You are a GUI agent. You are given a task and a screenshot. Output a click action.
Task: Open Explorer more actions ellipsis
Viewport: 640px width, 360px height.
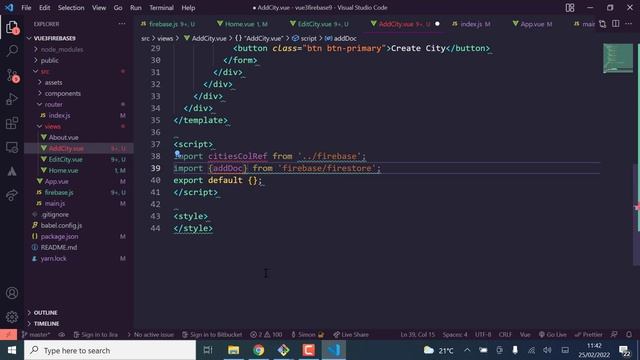(122, 24)
